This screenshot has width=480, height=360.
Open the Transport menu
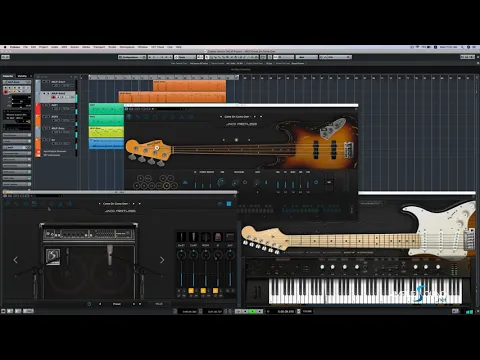(x=99, y=47)
